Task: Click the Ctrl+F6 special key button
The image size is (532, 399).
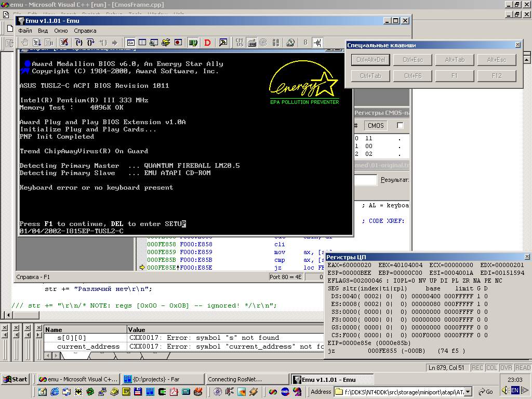Action: (413, 76)
